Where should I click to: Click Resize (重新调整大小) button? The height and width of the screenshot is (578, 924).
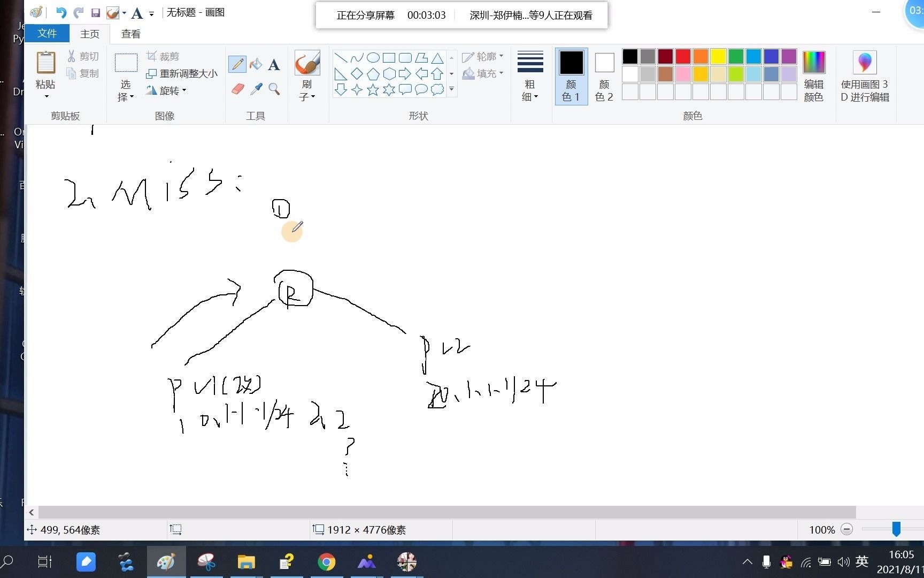tap(182, 73)
